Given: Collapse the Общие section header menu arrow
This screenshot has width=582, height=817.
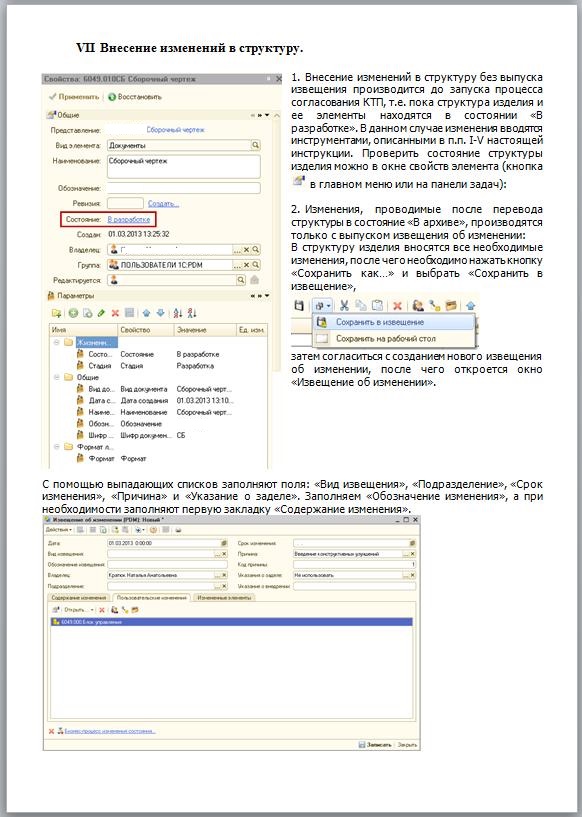Looking at the screenshot, I should (x=267, y=115).
